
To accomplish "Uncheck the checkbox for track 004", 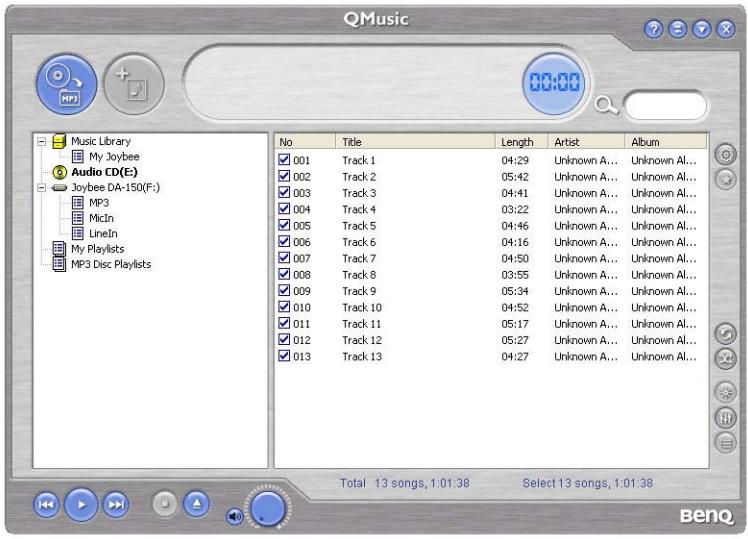I will coord(284,208).
